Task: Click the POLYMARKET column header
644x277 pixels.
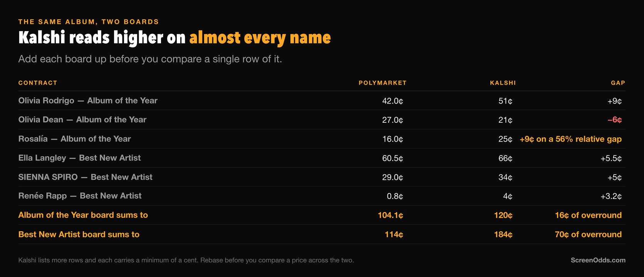Action: (382, 83)
